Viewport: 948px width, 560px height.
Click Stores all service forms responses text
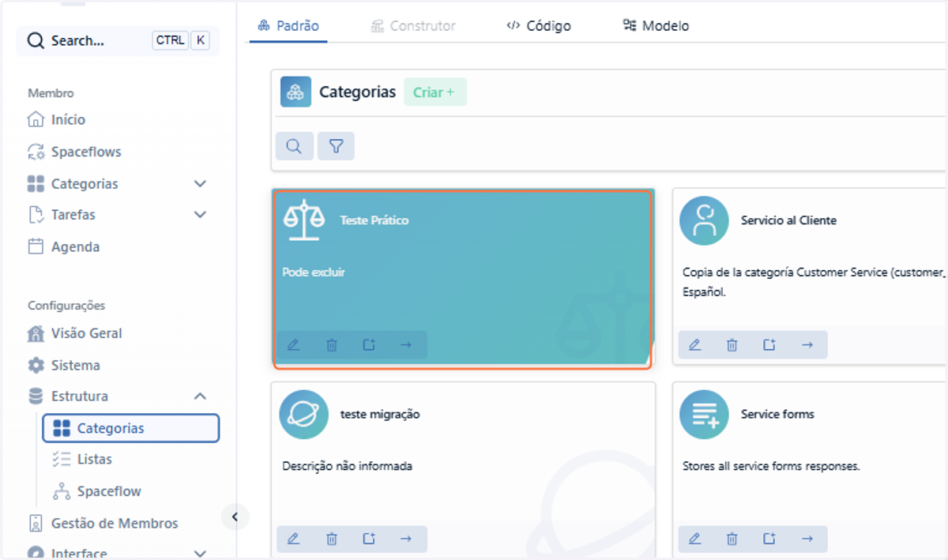(x=771, y=466)
